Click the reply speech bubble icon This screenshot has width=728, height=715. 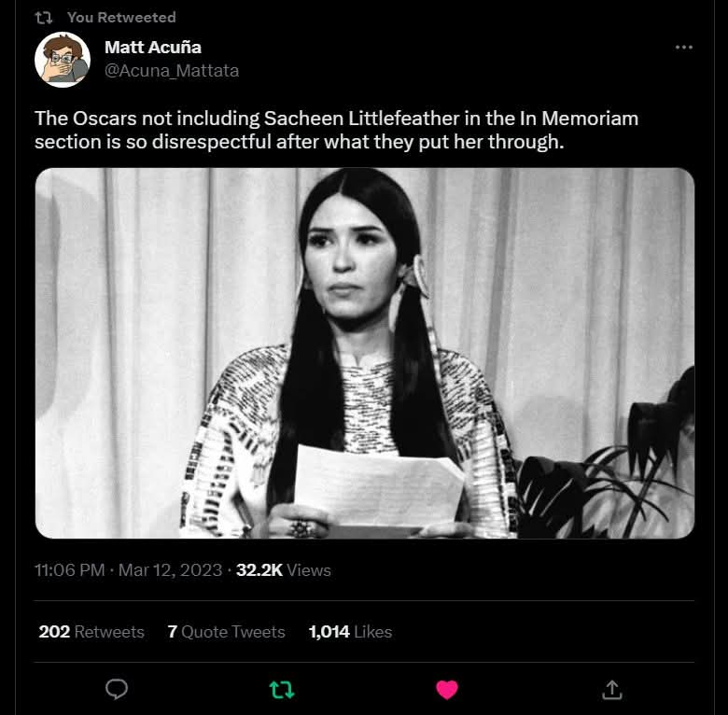click(x=116, y=689)
